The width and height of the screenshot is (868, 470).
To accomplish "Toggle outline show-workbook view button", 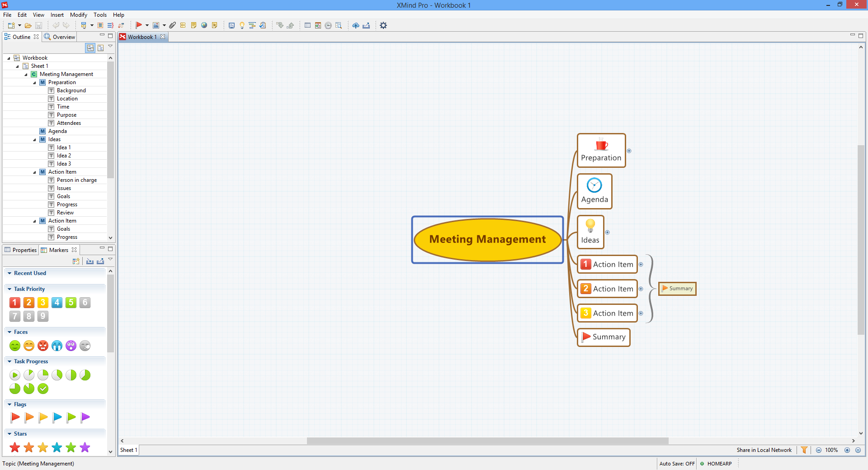I will coord(90,48).
